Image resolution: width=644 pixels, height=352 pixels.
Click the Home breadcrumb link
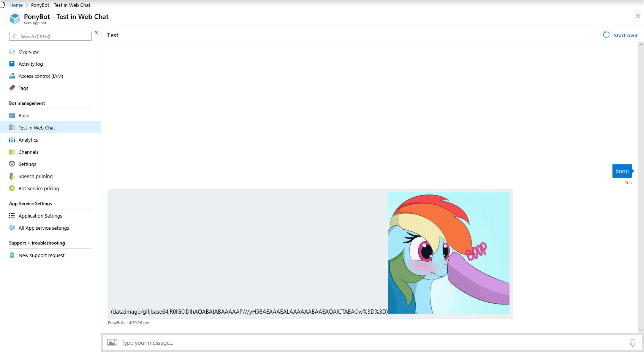point(16,5)
